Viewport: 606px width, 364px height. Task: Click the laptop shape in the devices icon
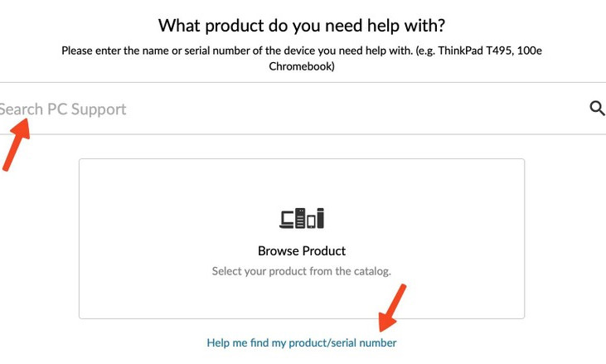pyautogui.click(x=286, y=221)
